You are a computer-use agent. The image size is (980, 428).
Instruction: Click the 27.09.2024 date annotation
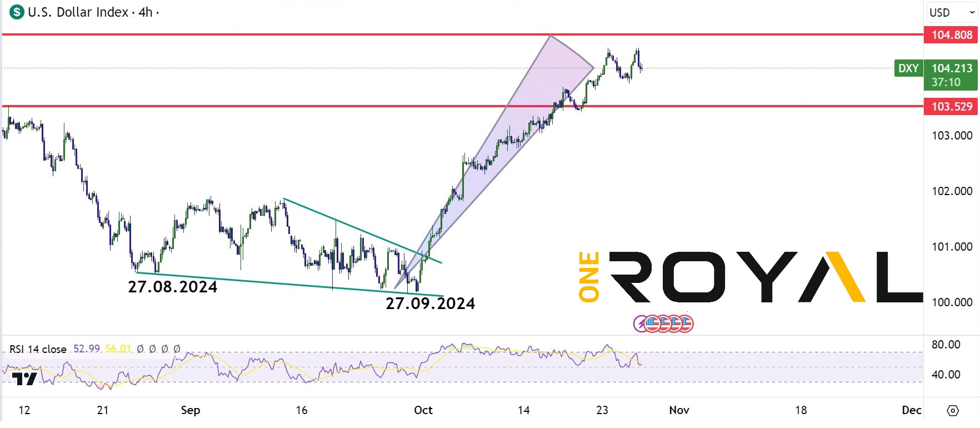(431, 303)
